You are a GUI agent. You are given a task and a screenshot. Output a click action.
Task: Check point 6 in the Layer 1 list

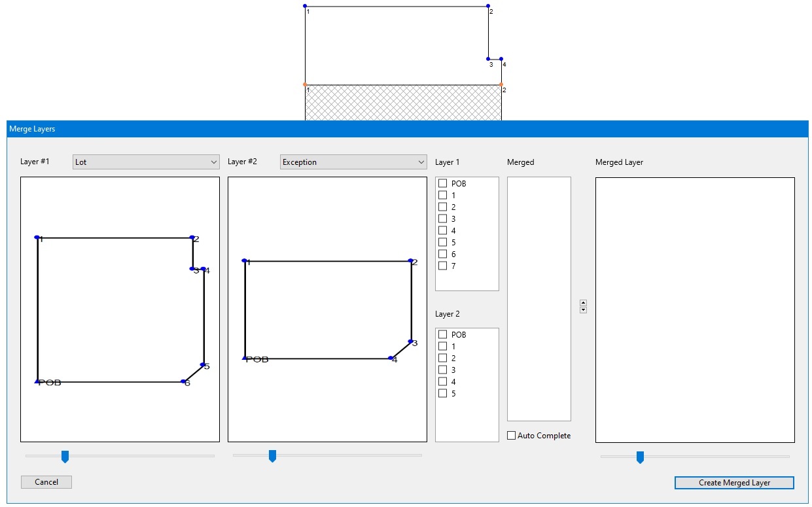443,254
